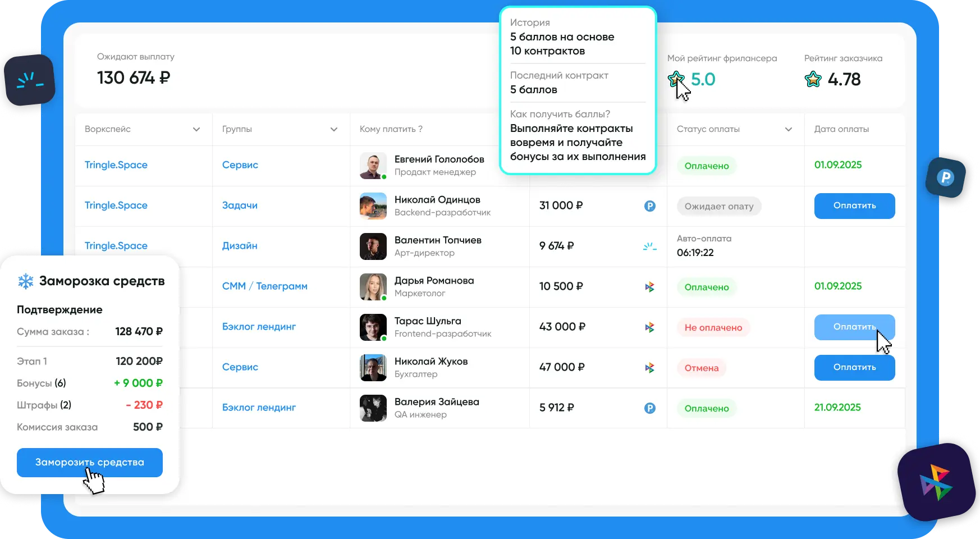The height and width of the screenshot is (539, 980).
Task: Click the blue P icon for Валерия Зайцева
Action: click(x=649, y=408)
